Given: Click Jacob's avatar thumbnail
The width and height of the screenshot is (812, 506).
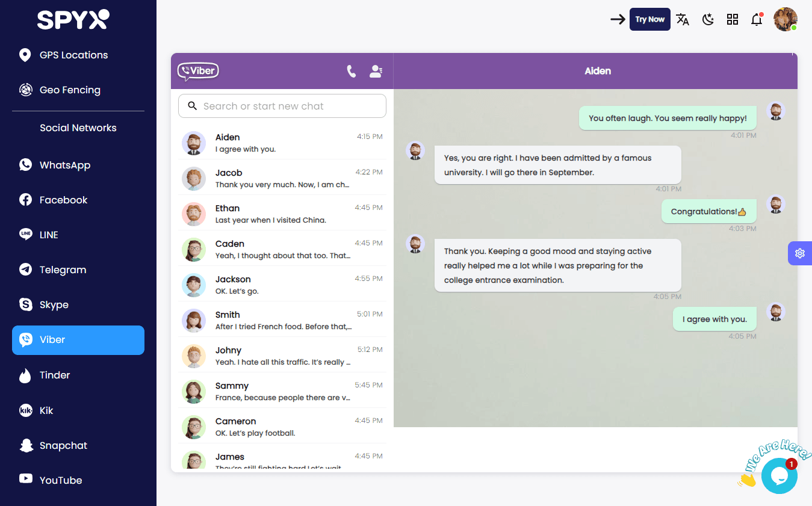Looking at the screenshot, I should point(194,179).
